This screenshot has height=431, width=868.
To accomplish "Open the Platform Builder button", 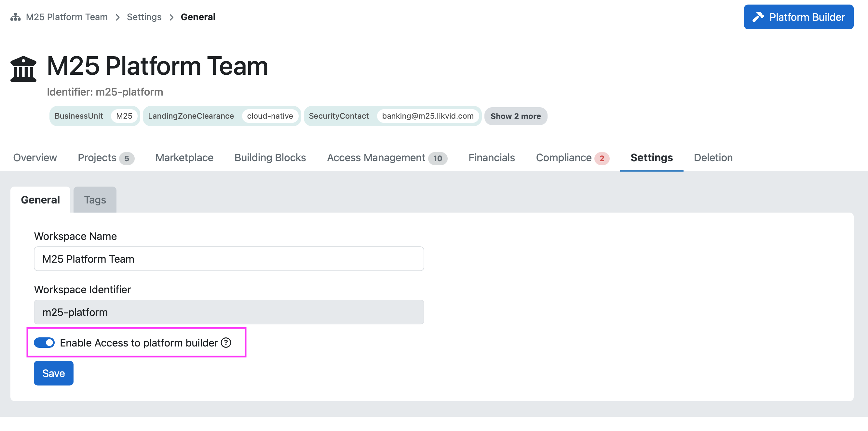I will (x=799, y=17).
